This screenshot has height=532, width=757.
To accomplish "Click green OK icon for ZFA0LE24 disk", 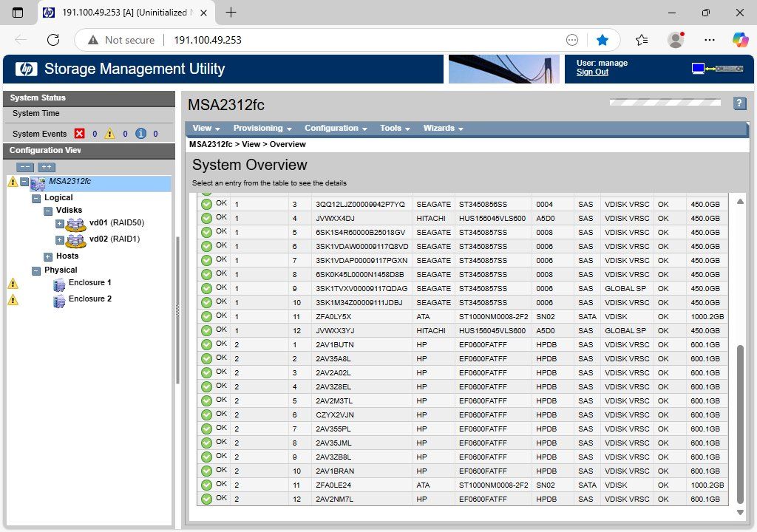I will 207,485.
